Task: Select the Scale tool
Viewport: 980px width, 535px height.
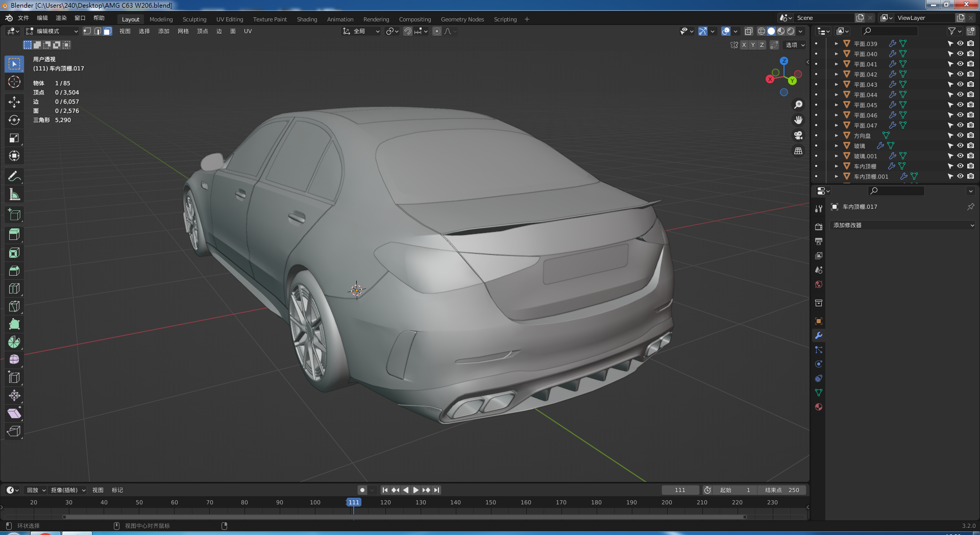Action: click(14, 138)
